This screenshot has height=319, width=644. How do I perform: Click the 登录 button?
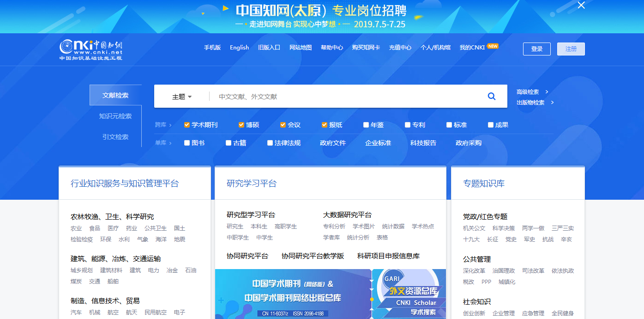pos(537,49)
